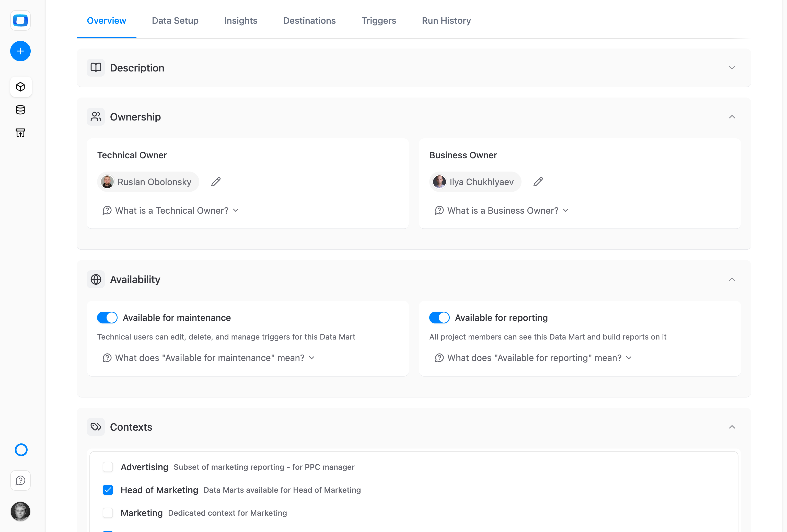Edit Technical Owner with pencil icon
The height and width of the screenshot is (532, 787).
216,182
